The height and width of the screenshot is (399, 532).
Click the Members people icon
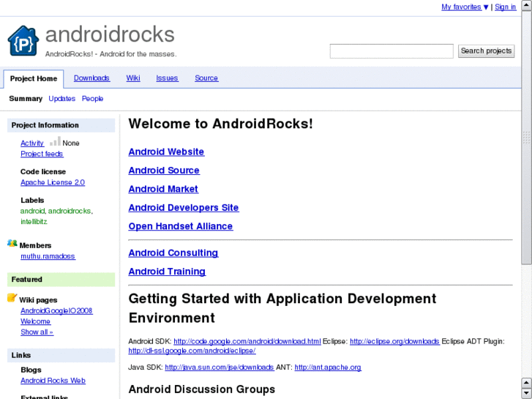(x=12, y=244)
